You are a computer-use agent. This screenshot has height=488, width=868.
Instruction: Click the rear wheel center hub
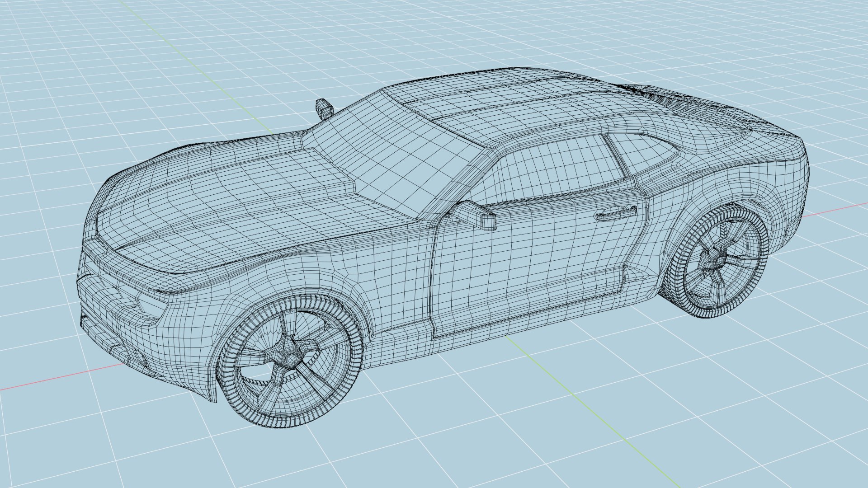click(x=719, y=261)
